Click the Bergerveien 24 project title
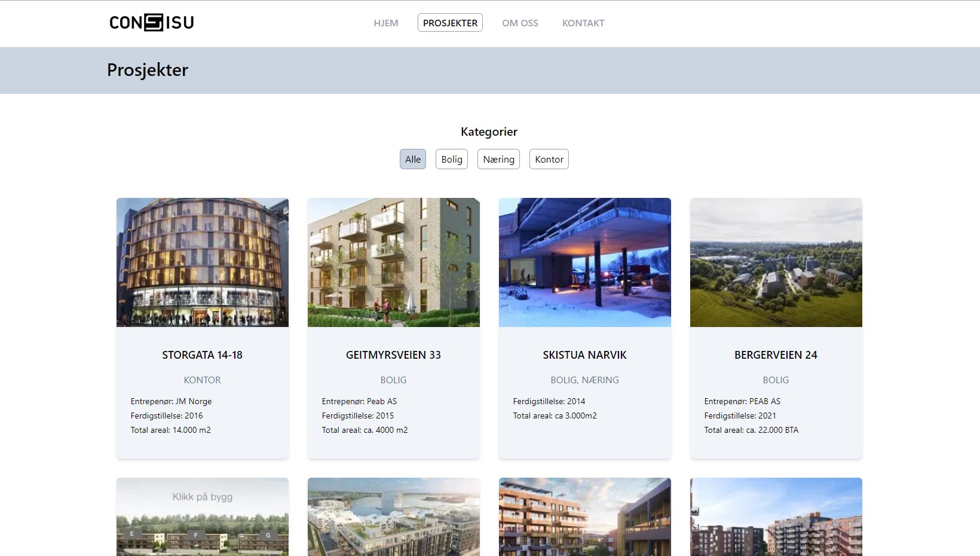 pos(776,355)
